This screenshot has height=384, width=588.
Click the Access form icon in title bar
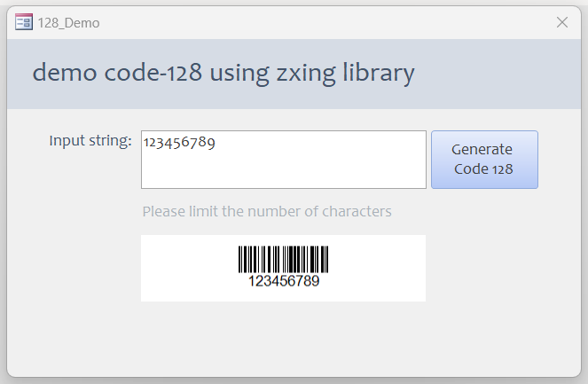click(25, 22)
